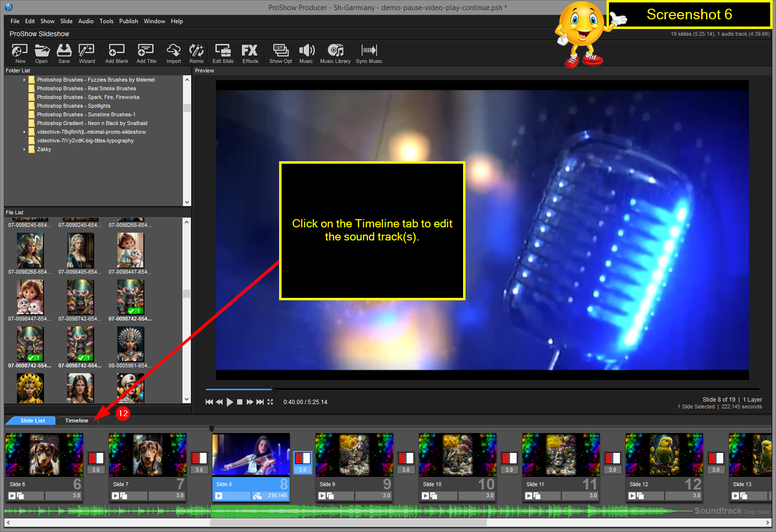The height and width of the screenshot is (532, 776).
Task: Open a show via Open toolbar icon
Action: [42, 53]
